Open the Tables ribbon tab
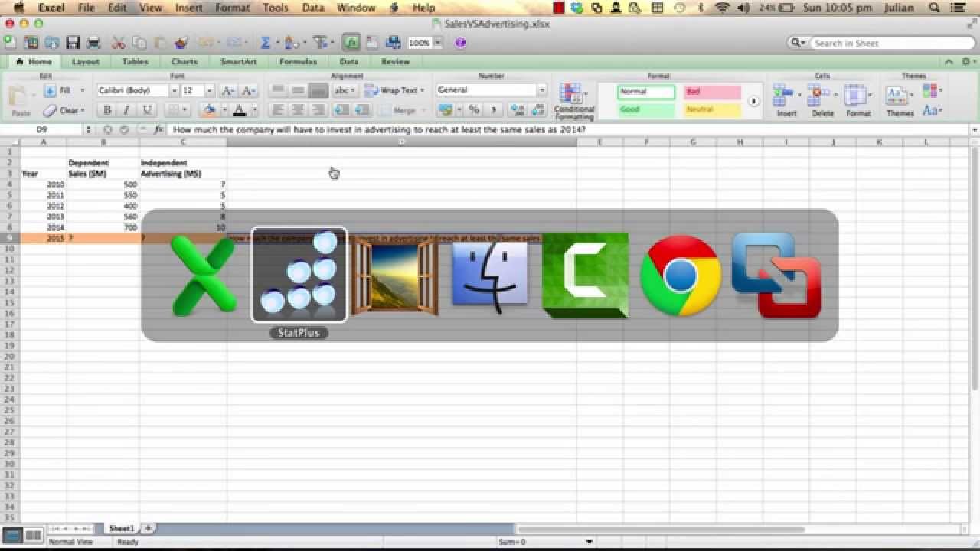This screenshot has height=551, width=980. click(x=136, y=61)
